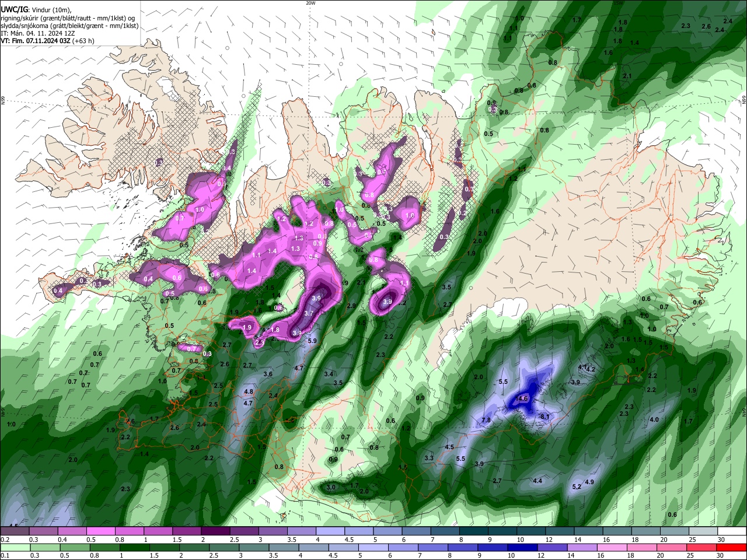This screenshot has height=560, width=747.
Task: Click the 3.0 value near the south coast
Action: [331, 487]
